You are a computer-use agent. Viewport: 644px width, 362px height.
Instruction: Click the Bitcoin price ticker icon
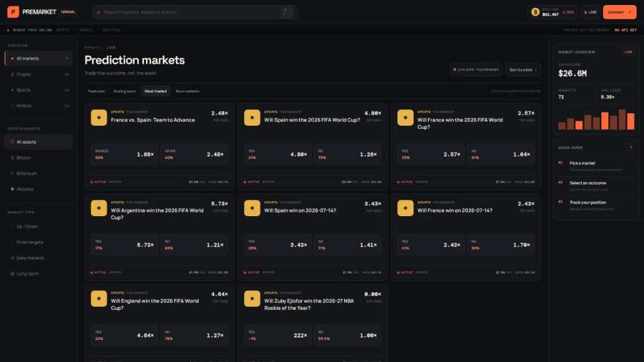[535, 13]
